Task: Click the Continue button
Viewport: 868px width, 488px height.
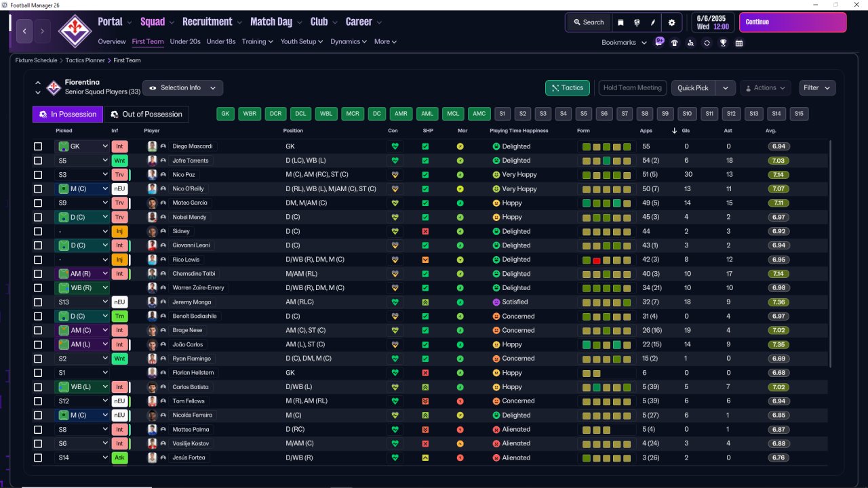Action: [793, 22]
